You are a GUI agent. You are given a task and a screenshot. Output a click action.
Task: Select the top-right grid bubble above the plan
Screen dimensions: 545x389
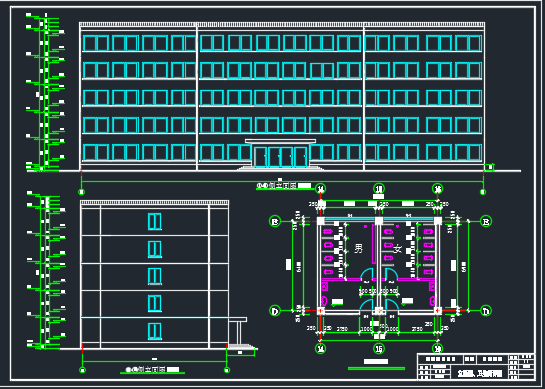(437, 189)
